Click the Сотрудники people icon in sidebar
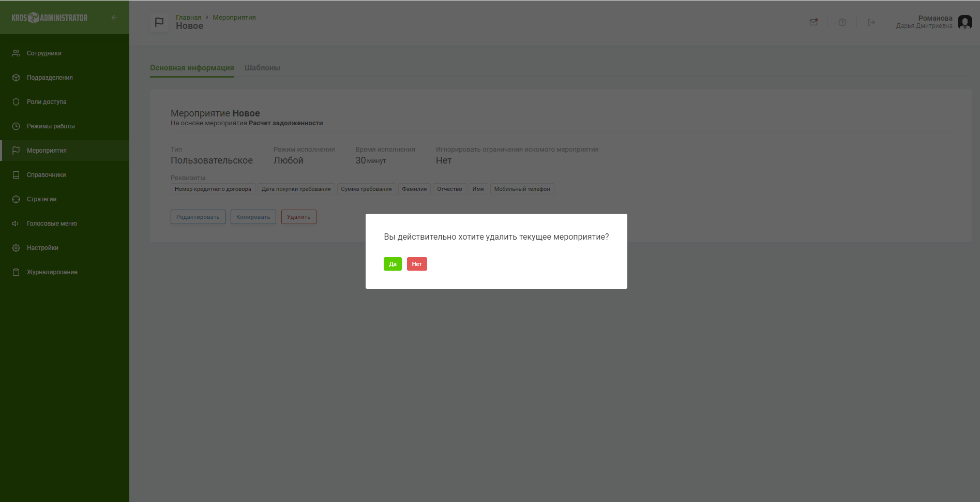The width and height of the screenshot is (980, 502). pyautogui.click(x=16, y=53)
